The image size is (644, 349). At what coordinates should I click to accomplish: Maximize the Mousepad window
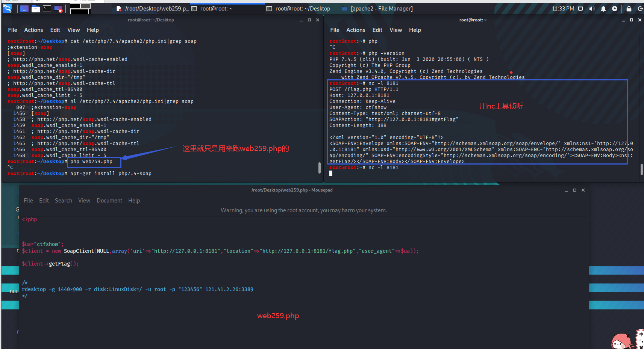[575, 190]
